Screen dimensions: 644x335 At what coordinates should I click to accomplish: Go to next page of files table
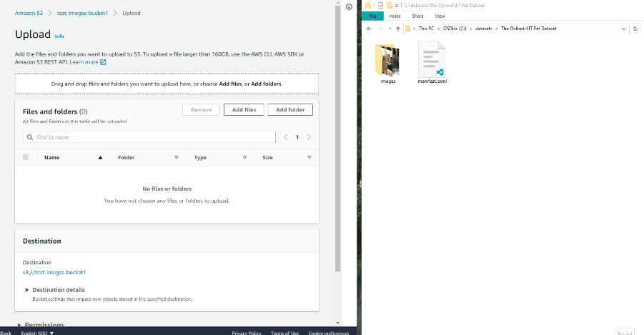tap(309, 137)
